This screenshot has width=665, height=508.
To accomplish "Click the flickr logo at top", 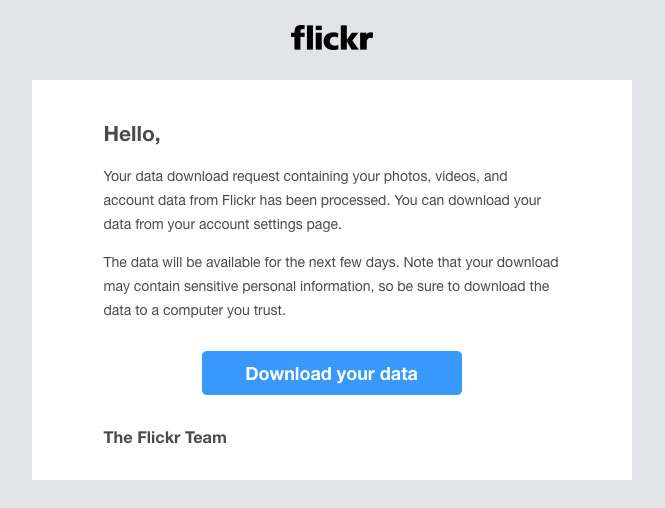I will 332,38.
